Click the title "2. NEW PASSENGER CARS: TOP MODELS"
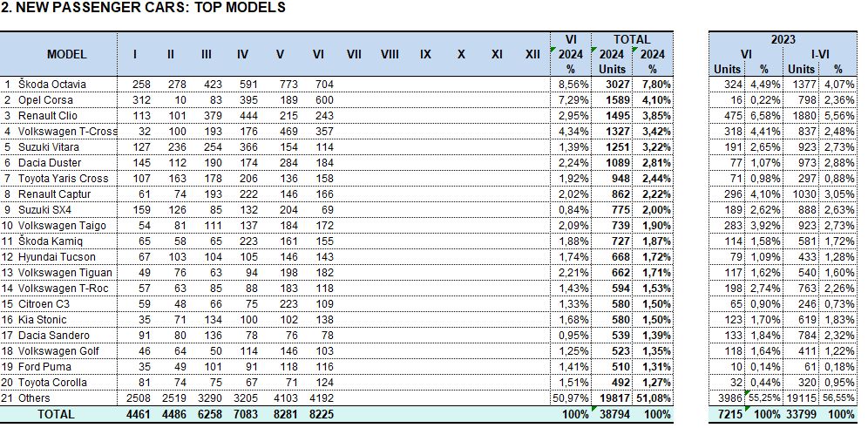Screen dimensions: 868x428 (x=144, y=8)
